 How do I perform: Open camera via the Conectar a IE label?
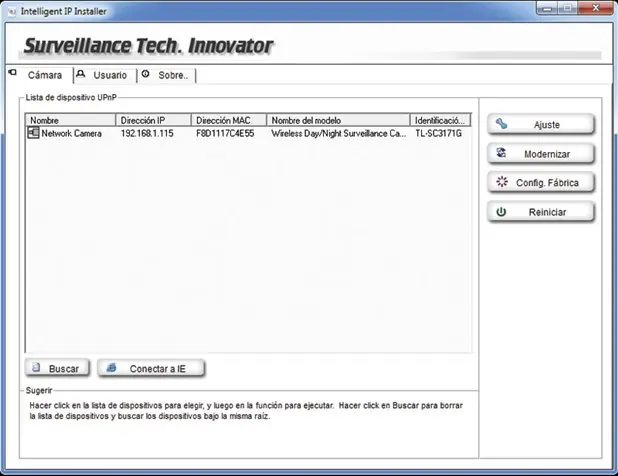[x=157, y=369]
